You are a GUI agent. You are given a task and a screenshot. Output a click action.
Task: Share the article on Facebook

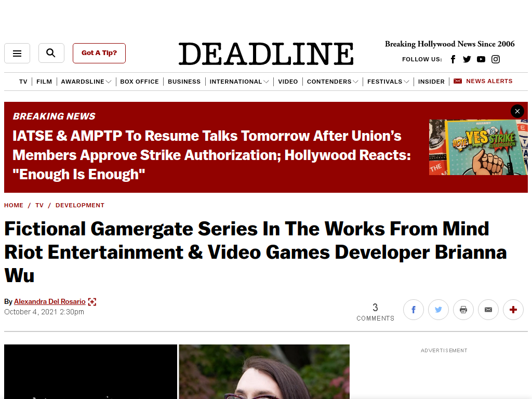point(413,310)
